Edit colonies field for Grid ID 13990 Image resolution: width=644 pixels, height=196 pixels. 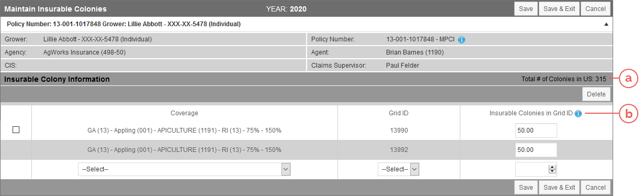[536, 130]
